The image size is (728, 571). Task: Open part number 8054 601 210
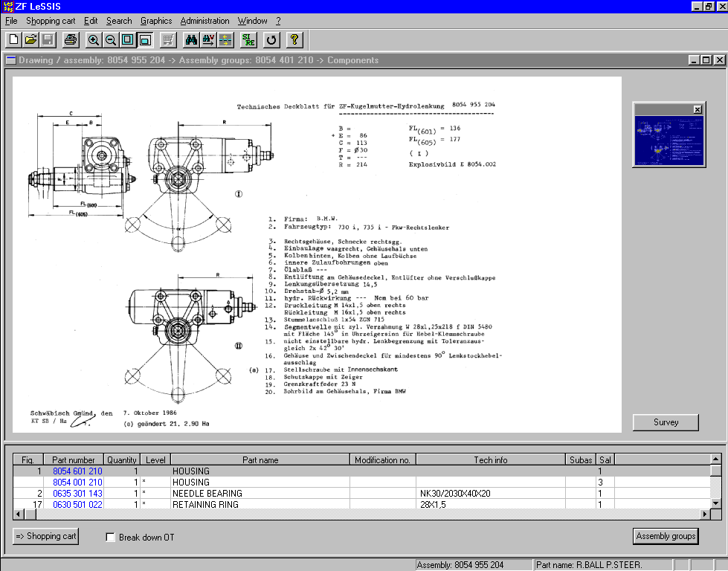(77, 471)
